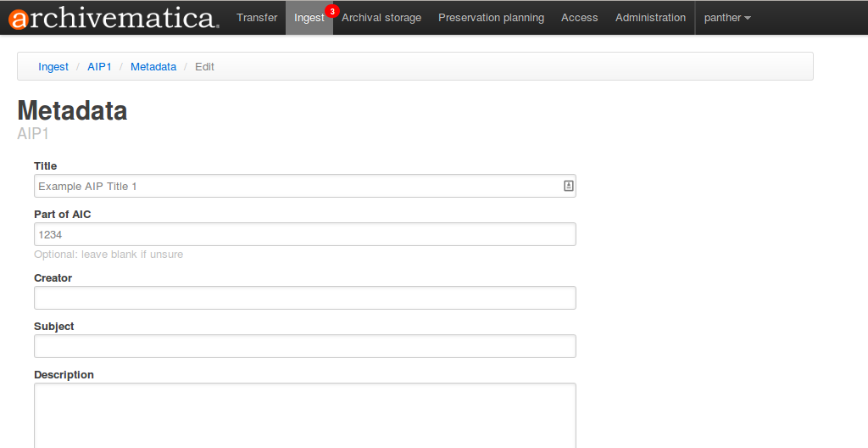Navigate to Ingest via breadcrumb
This screenshot has width=868, height=448.
pos(53,66)
